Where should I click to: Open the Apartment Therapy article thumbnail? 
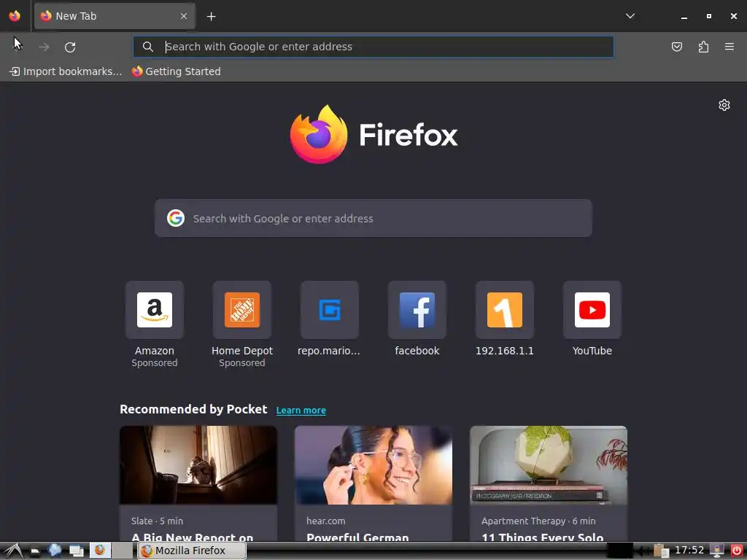[549, 465]
